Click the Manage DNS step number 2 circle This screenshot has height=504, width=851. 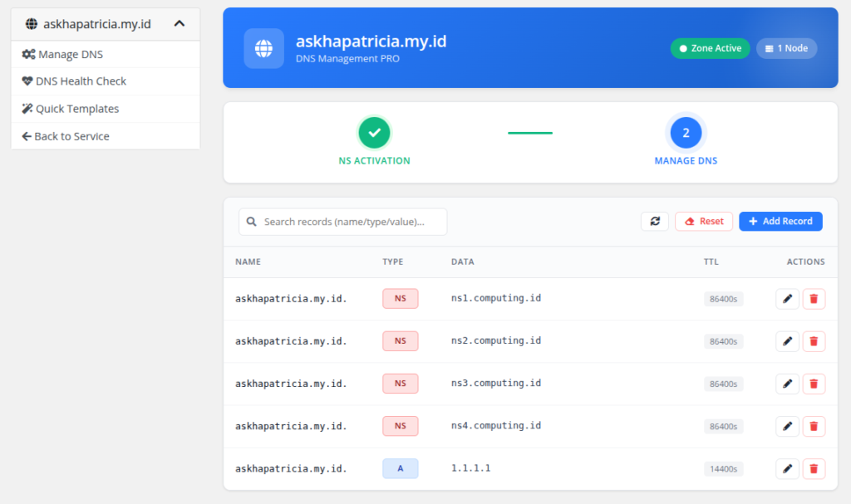[x=686, y=132]
